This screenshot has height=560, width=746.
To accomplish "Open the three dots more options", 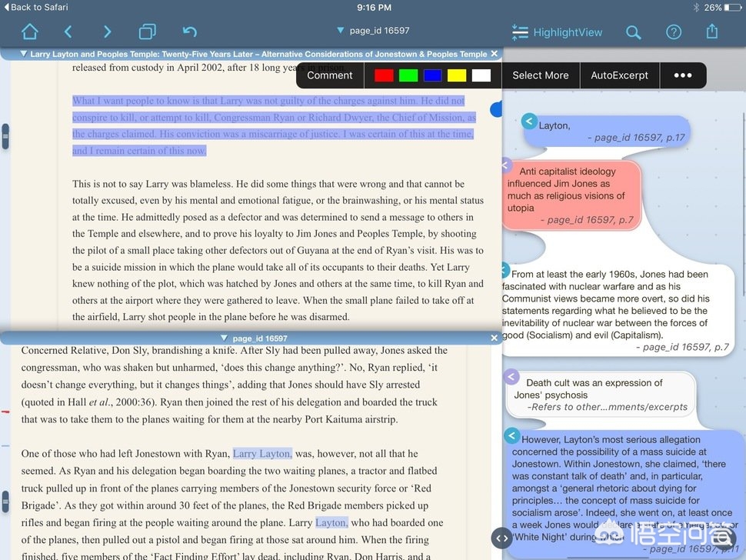I will pyautogui.click(x=682, y=75).
